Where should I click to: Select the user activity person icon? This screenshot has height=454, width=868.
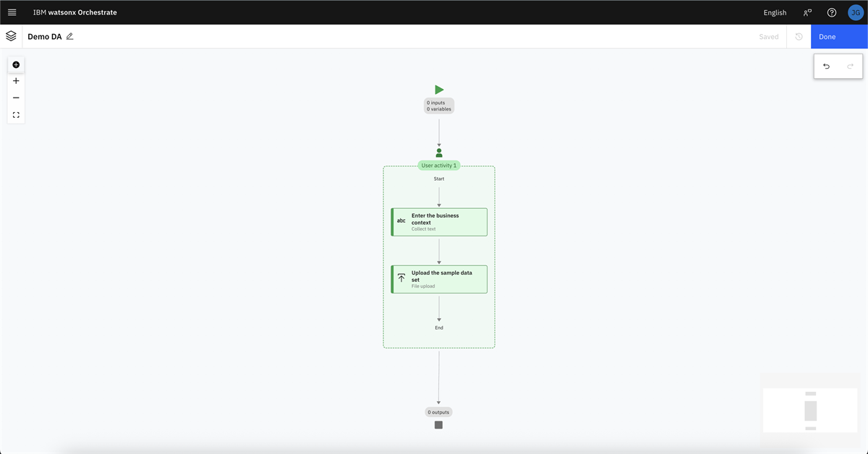[x=439, y=153]
